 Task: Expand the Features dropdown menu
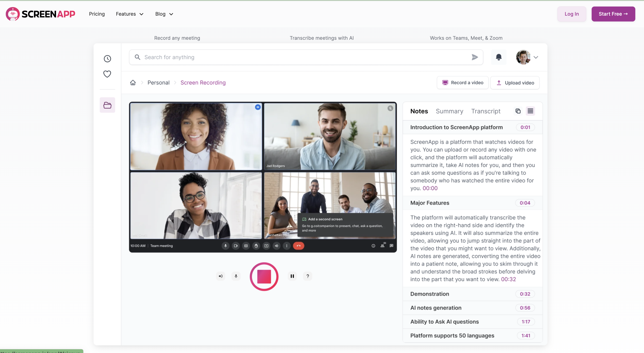tap(129, 14)
